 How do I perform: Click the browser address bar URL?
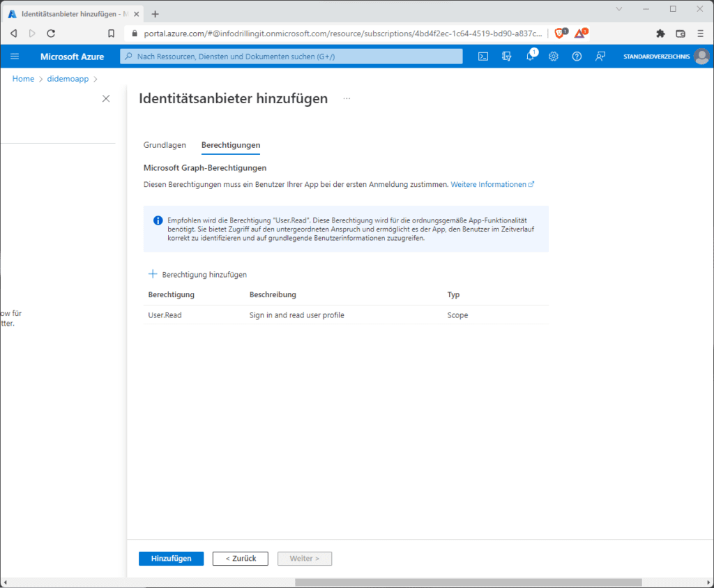pos(343,33)
